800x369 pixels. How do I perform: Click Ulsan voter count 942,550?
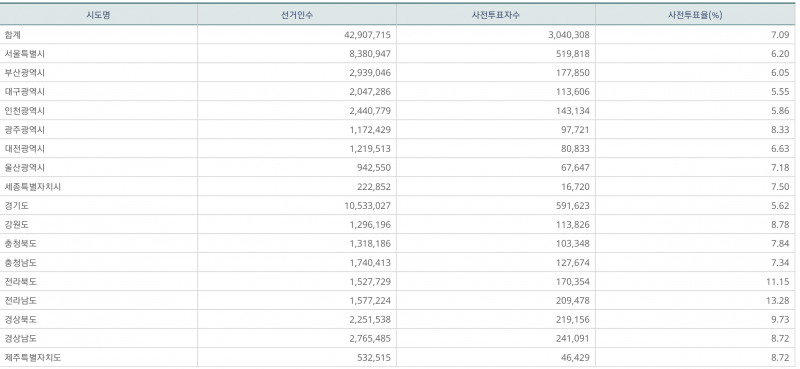[x=374, y=167]
